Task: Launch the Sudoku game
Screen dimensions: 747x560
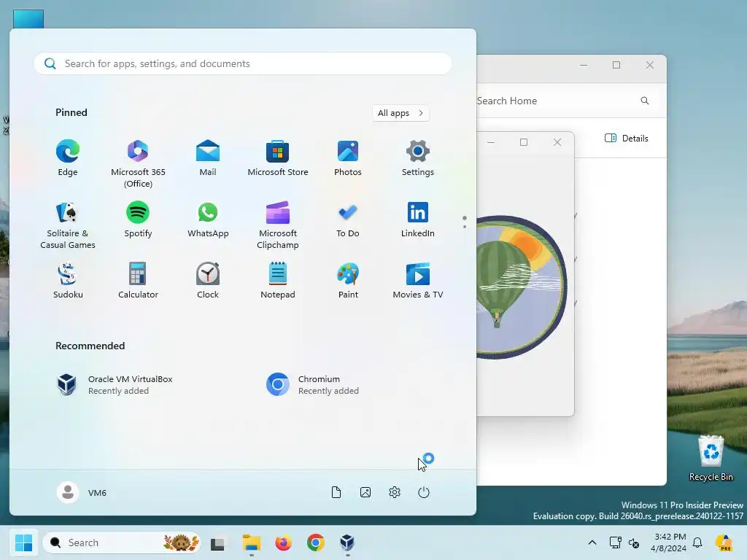Action: 68,281
